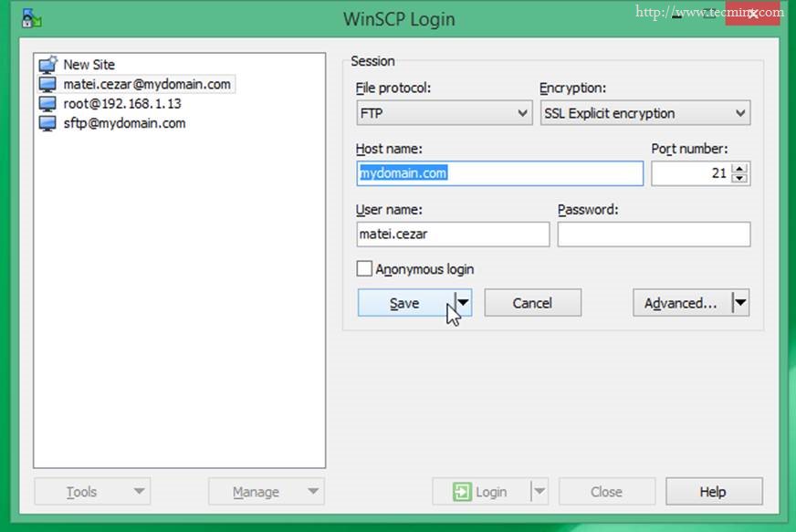Open the Encryption dropdown
This screenshot has width=796, height=532.
pos(644,113)
